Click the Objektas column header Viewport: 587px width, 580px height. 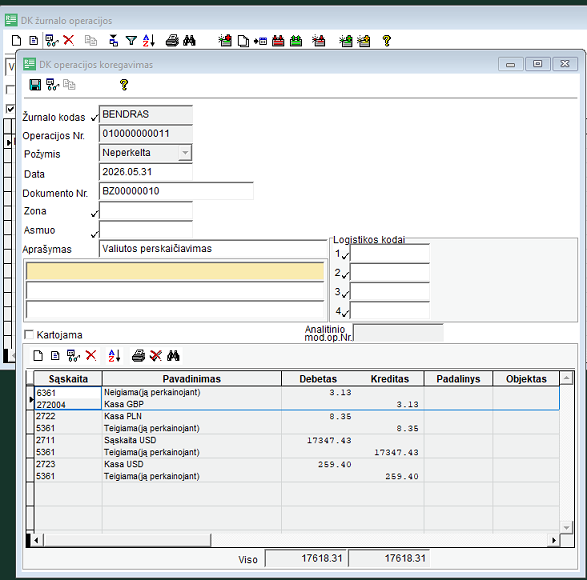[x=526, y=379]
